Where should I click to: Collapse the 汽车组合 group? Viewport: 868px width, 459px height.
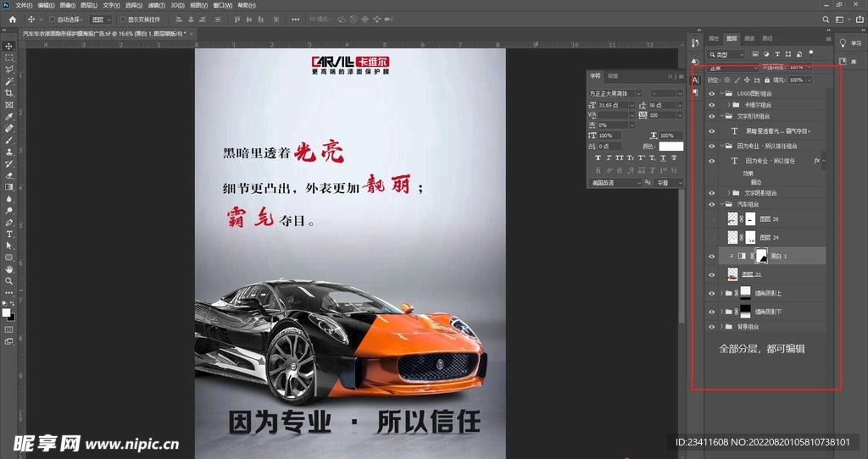[722, 204]
